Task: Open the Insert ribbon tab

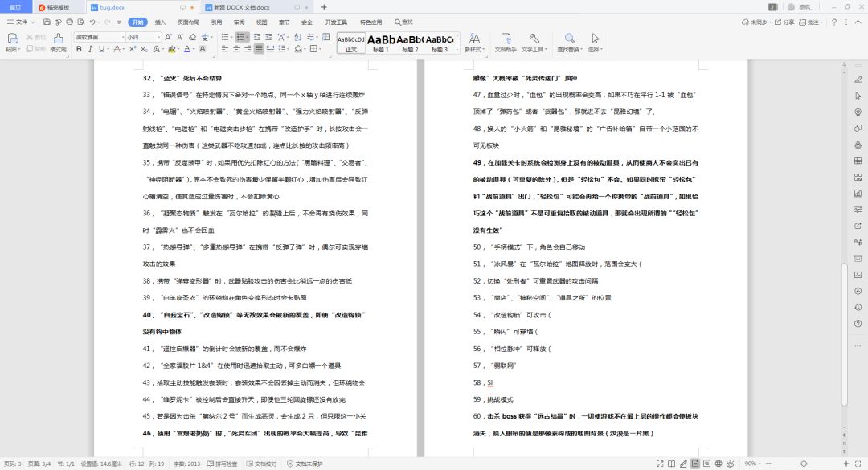Action: click(x=160, y=22)
